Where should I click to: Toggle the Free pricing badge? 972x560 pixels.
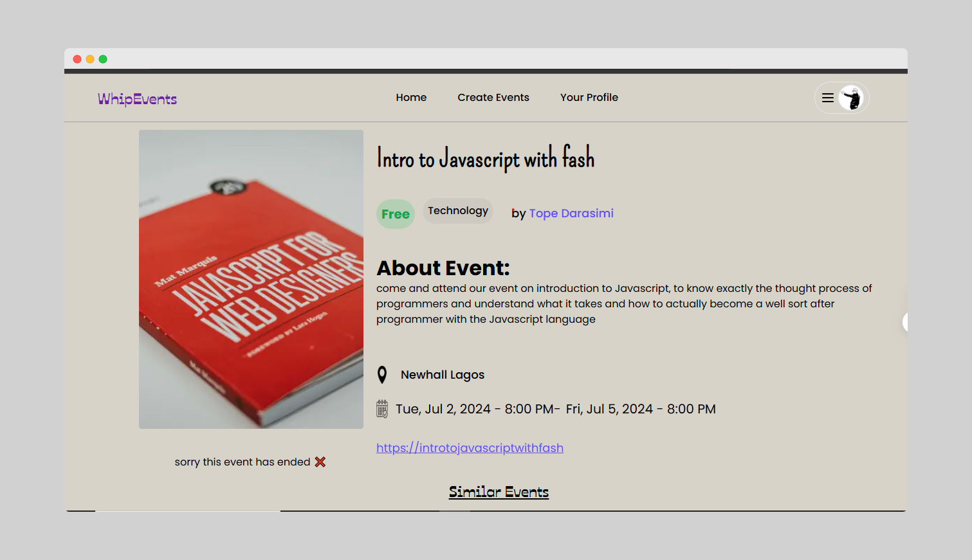pos(395,213)
